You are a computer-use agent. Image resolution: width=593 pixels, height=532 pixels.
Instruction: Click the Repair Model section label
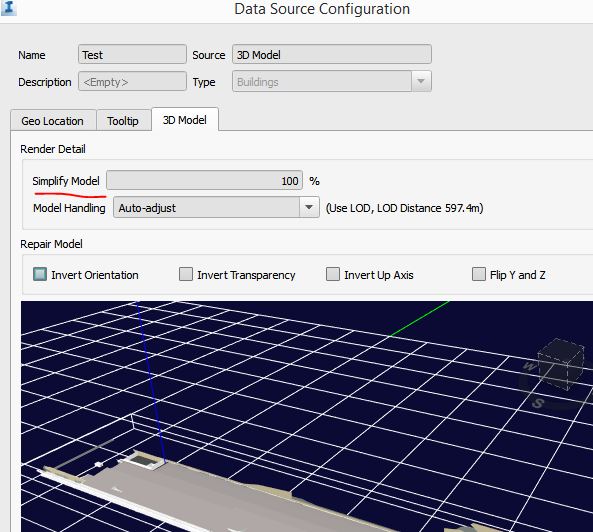tap(51, 244)
